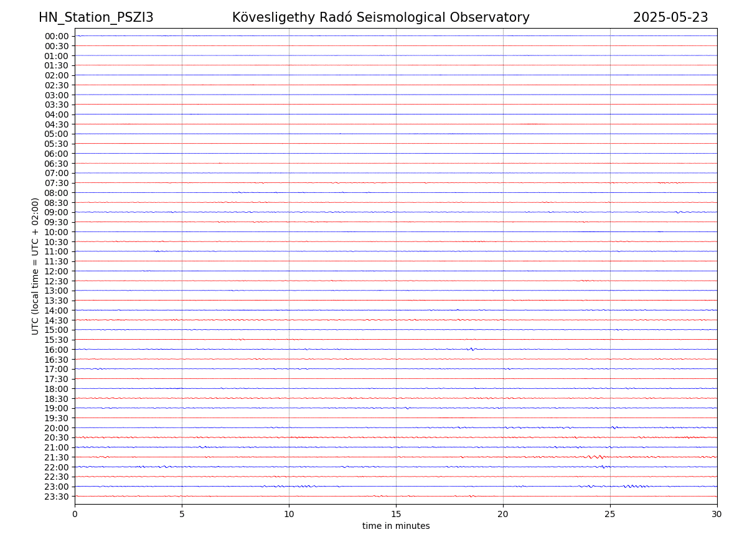Click the HN_Station_PSZI3 station title
The height and width of the screenshot is (560, 747).
pyautogui.click(x=96, y=17)
